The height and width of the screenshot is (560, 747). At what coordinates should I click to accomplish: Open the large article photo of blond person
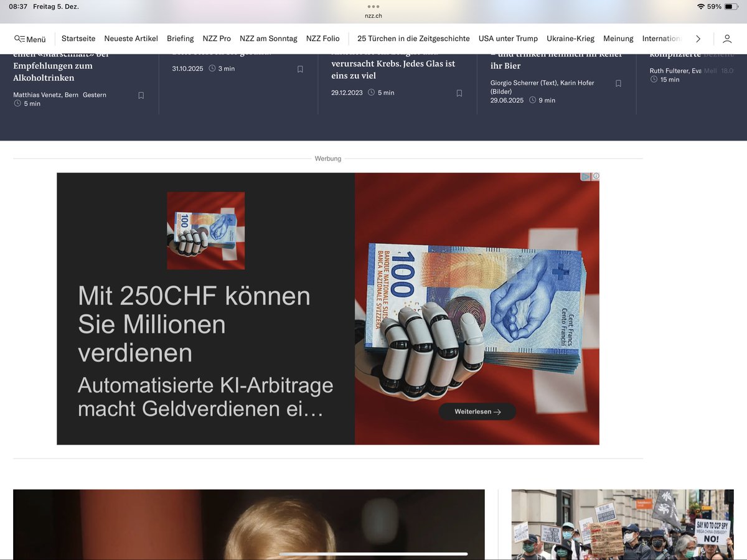(x=249, y=525)
